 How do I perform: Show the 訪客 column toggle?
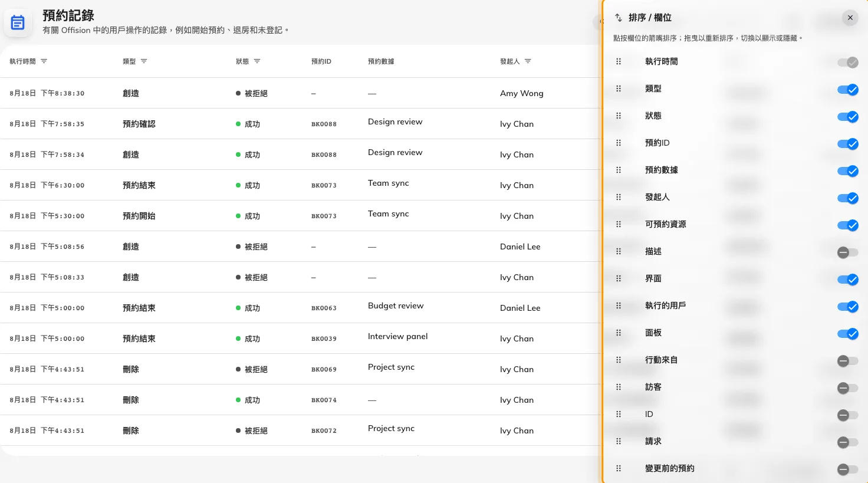click(x=848, y=388)
